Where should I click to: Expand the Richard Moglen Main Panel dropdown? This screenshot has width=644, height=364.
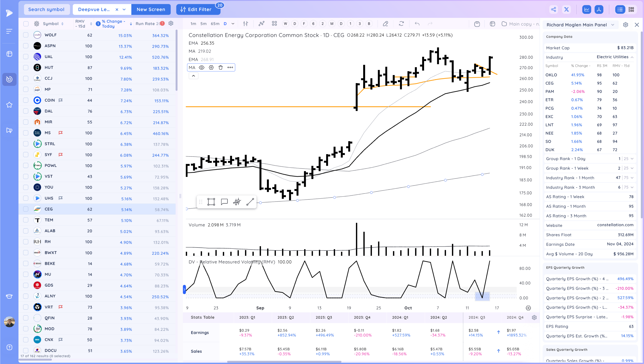pos(612,25)
